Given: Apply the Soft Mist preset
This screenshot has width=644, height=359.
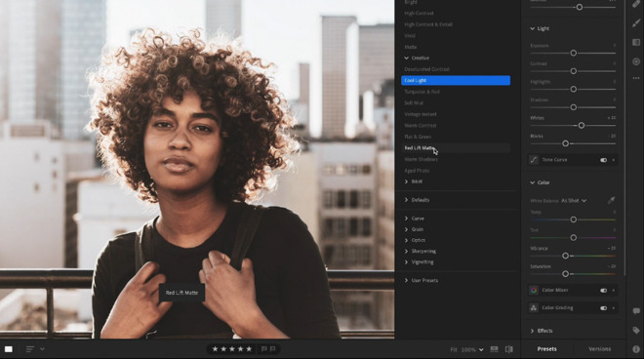Looking at the screenshot, I should click(414, 103).
